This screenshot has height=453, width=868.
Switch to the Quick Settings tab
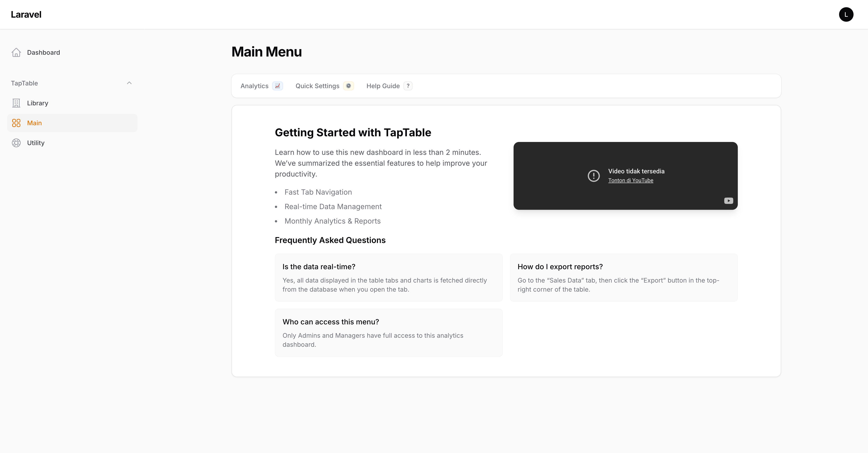point(317,86)
